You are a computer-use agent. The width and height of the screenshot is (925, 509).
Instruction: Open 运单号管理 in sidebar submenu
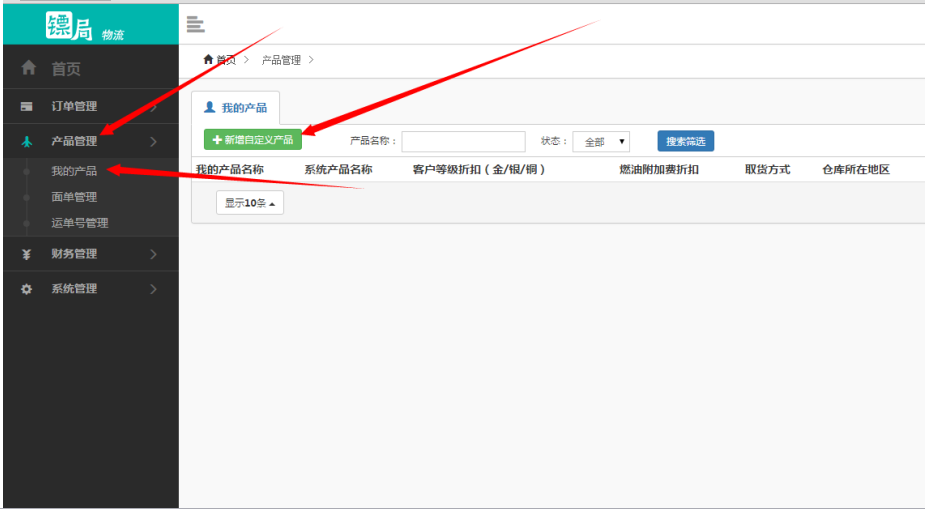(80, 223)
